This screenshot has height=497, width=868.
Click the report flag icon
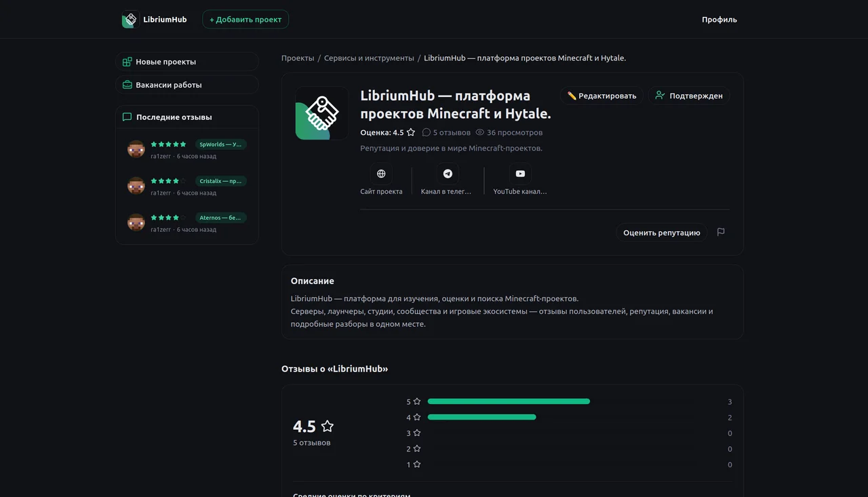pyautogui.click(x=721, y=232)
